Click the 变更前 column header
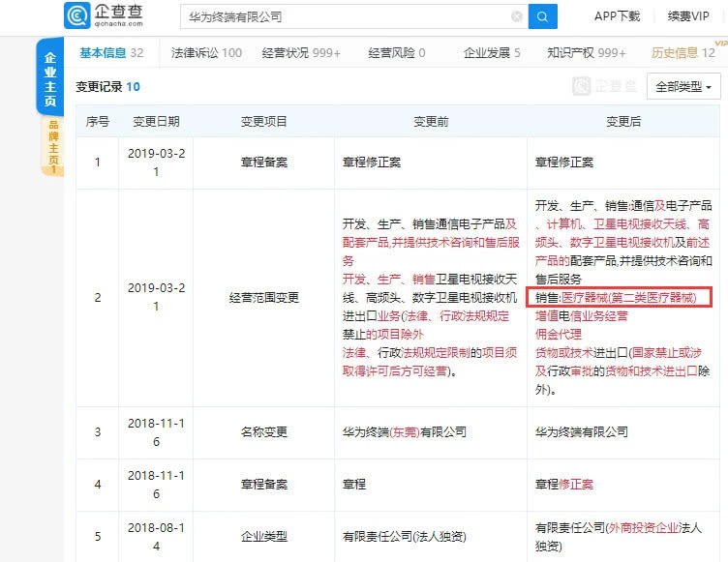 [x=431, y=122]
